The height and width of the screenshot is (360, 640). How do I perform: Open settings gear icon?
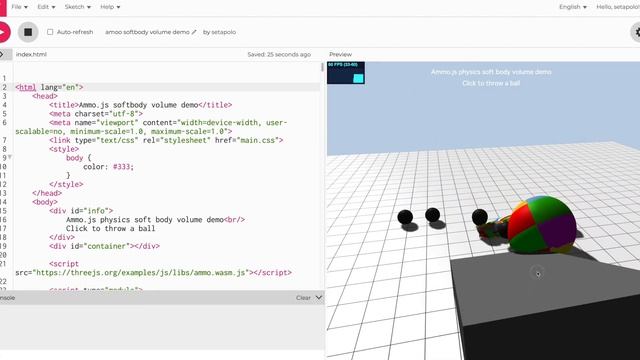(x=636, y=32)
